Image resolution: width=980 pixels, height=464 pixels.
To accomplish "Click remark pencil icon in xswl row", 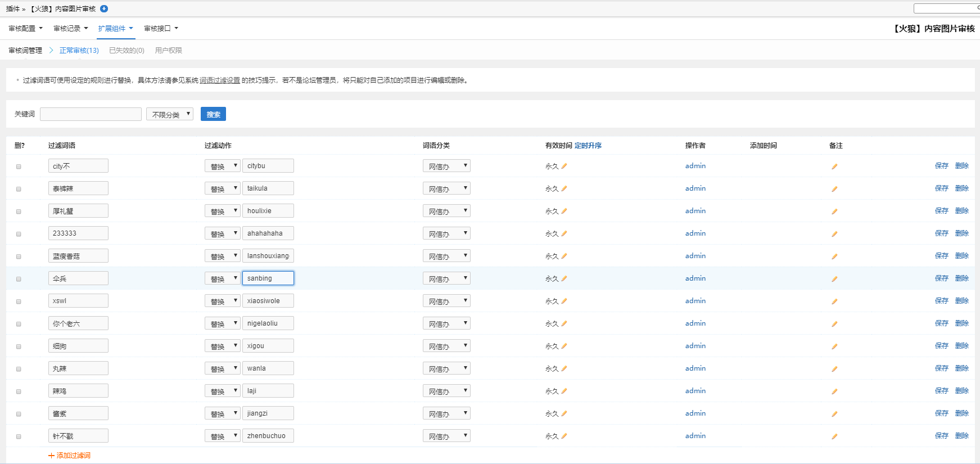I will pyautogui.click(x=834, y=301).
